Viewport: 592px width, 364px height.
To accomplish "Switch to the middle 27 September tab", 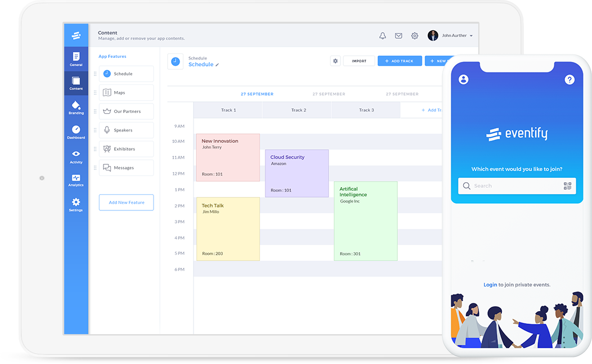I will (329, 94).
